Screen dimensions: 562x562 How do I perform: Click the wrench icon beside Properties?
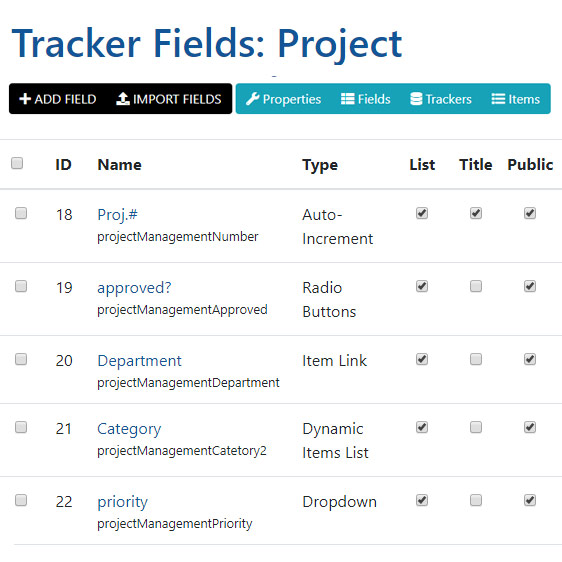252,99
